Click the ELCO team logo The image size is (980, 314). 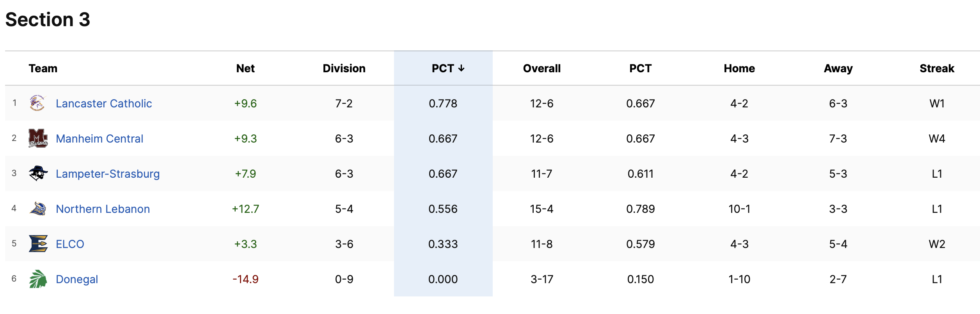(x=38, y=244)
